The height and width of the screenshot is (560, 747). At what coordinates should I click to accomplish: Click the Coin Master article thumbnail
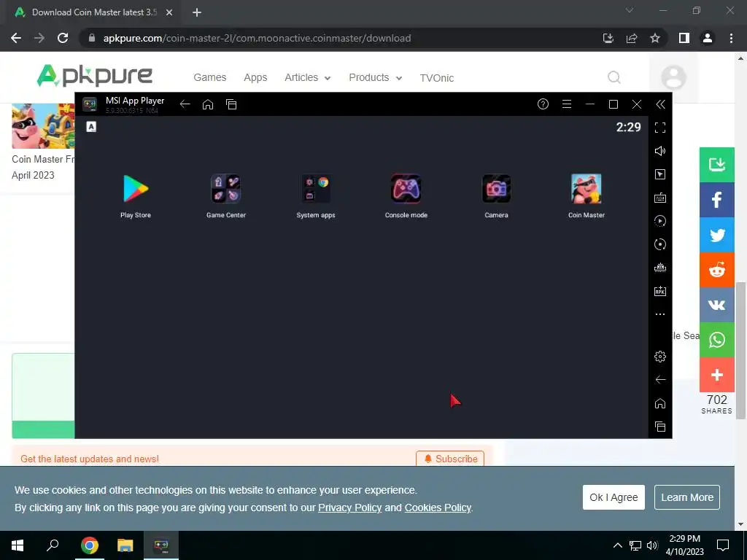[x=43, y=125]
